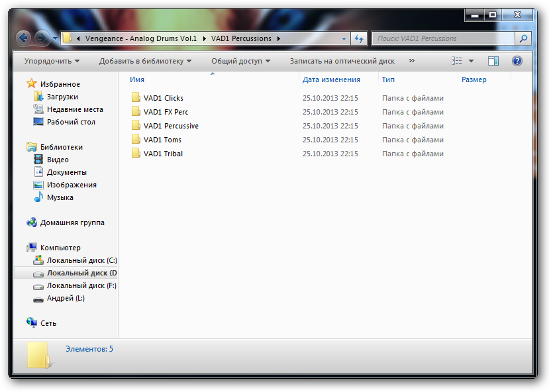551x392 pixels.
Task: Click the Help question mark icon
Action: pos(517,61)
